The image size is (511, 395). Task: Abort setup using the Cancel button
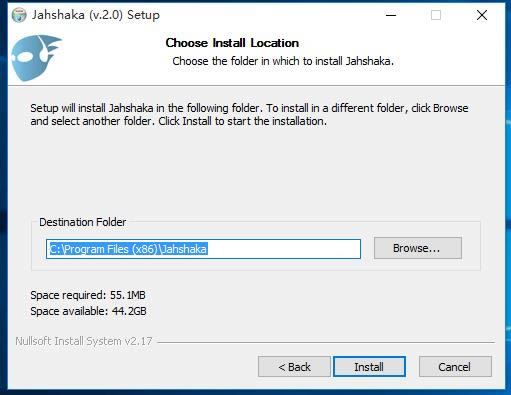455,367
